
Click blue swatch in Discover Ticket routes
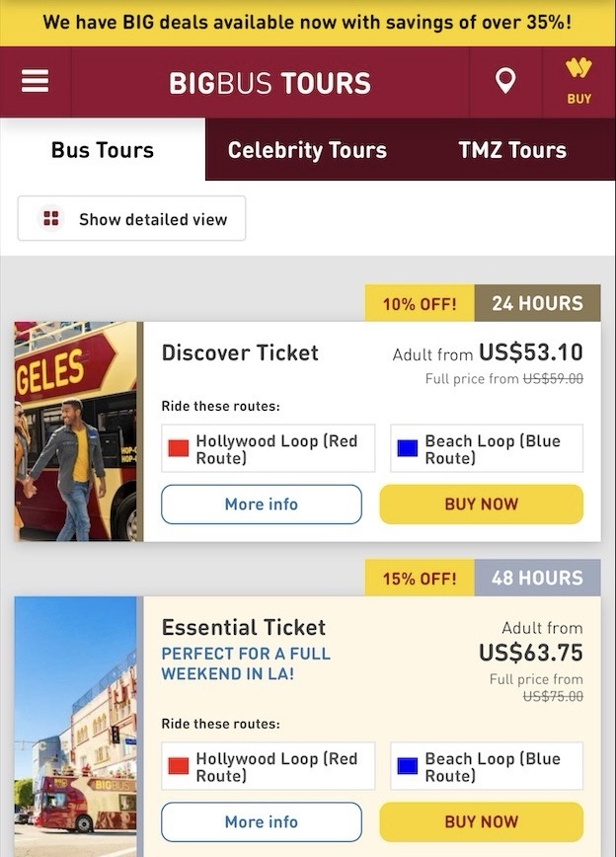407,448
